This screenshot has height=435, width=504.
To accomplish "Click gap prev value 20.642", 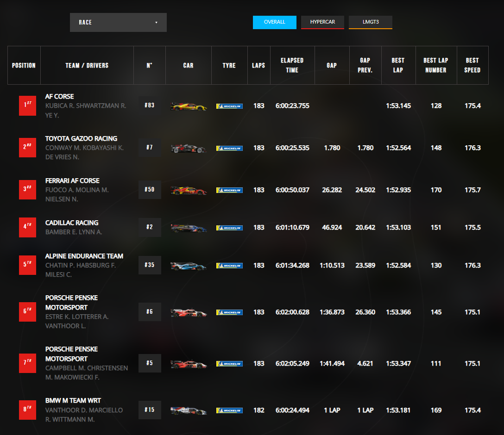I will [x=365, y=227].
